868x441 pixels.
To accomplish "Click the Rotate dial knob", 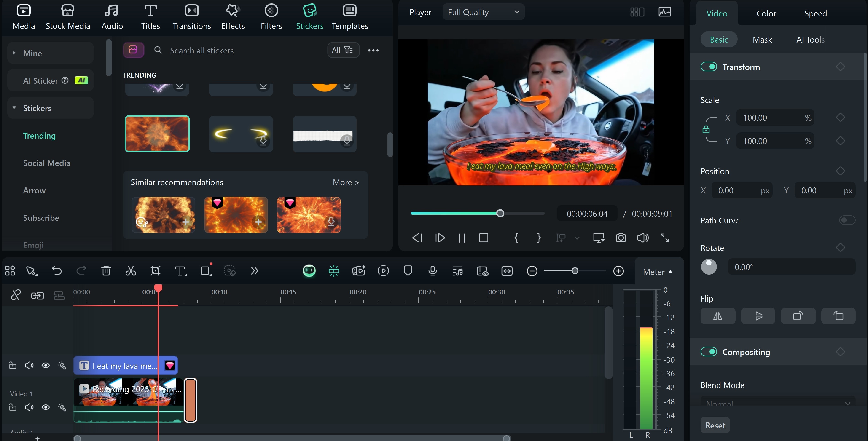I will [709, 267].
